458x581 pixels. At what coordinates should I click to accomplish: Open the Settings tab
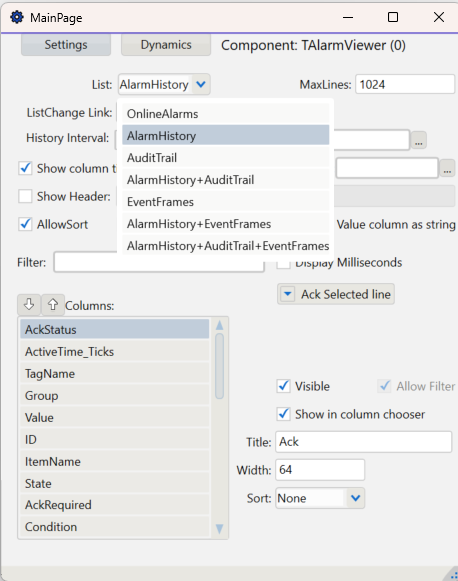tap(66, 45)
